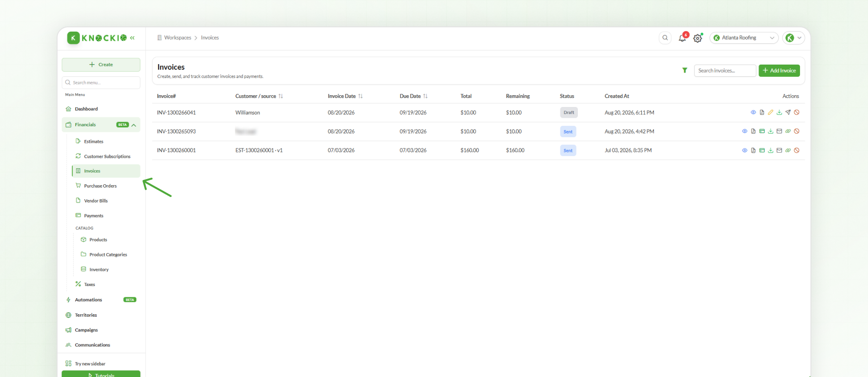The width and height of the screenshot is (868, 377).
Task: Void invoice INV-1300260001 with cancel icon
Action: point(797,150)
